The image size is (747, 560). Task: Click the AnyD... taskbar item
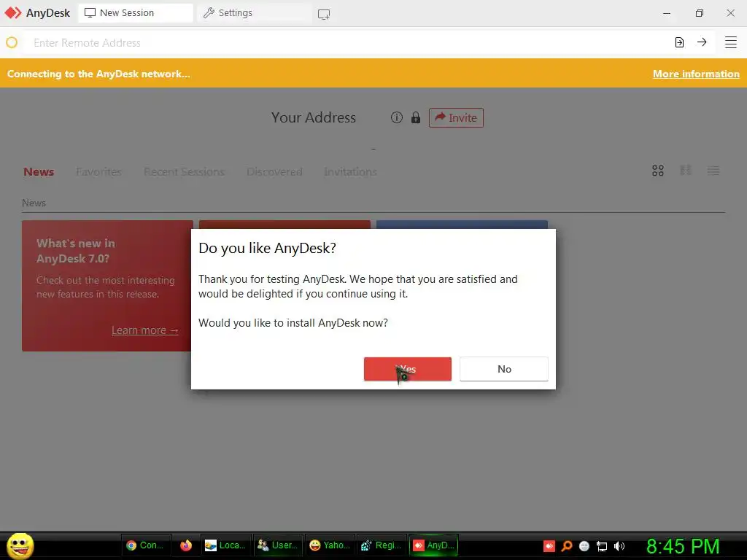point(433,545)
